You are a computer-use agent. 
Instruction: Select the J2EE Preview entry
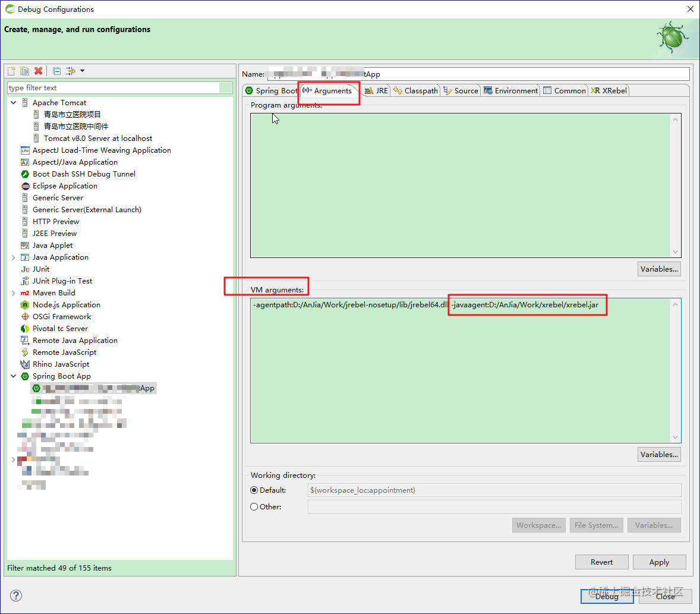[55, 234]
